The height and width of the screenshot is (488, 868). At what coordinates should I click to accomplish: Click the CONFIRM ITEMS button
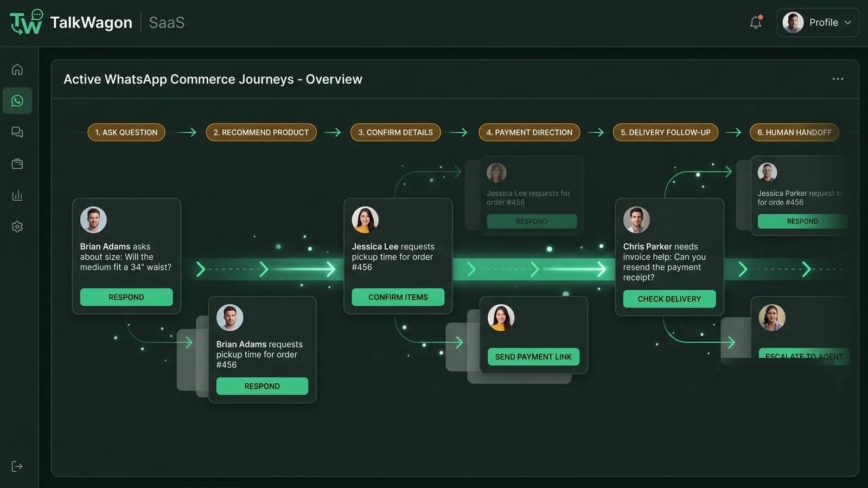(398, 297)
